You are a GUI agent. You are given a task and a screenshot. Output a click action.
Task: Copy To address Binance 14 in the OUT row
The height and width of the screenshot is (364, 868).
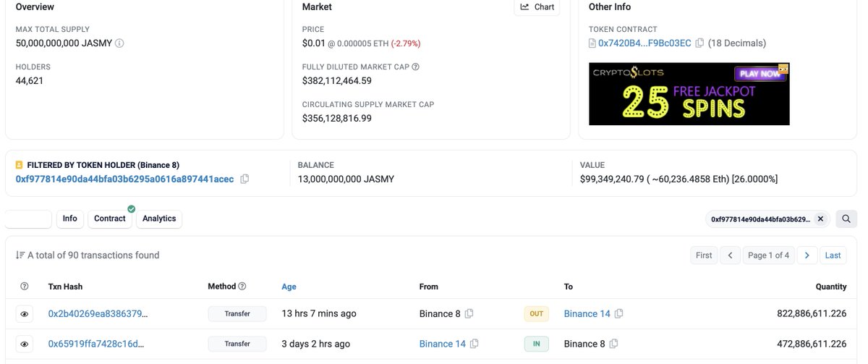tap(618, 314)
